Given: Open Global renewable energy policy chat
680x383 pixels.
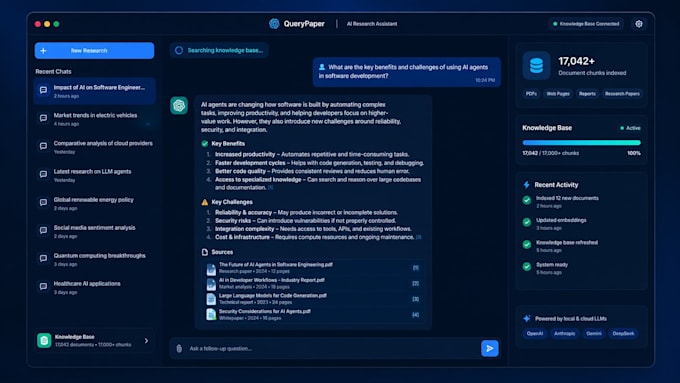Looking at the screenshot, I should click(95, 203).
